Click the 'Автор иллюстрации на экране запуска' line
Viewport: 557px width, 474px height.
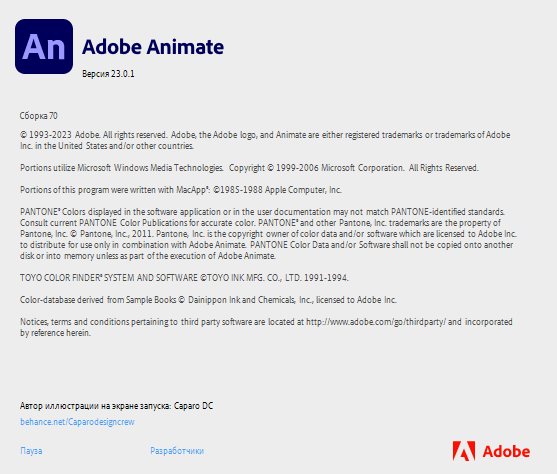coord(117,406)
